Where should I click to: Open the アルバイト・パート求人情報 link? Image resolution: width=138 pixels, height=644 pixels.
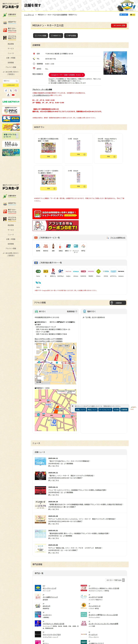pos(42,90)
